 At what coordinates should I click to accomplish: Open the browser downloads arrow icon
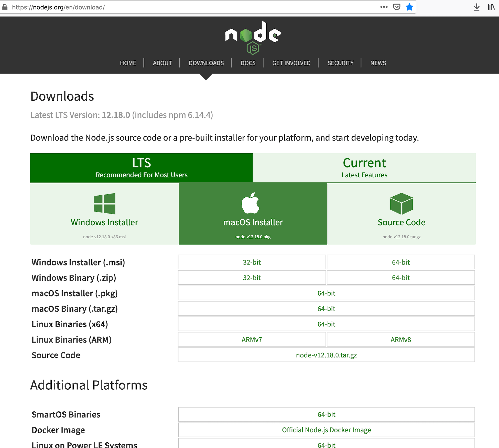coord(476,7)
